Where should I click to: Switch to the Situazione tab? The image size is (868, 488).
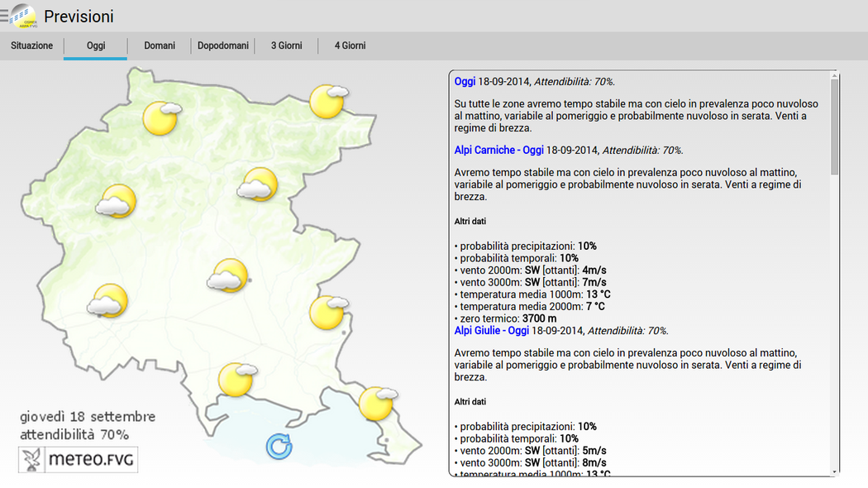pyautogui.click(x=31, y=45)
